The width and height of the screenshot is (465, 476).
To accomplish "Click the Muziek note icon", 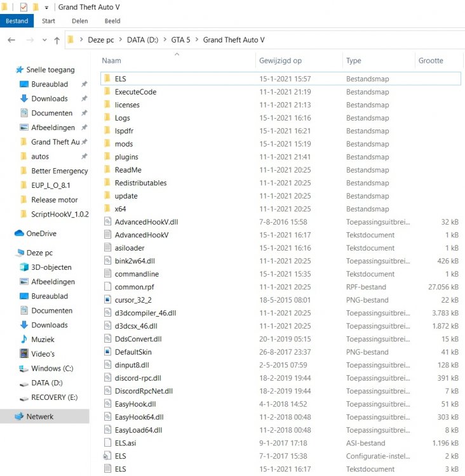I will [x=24, y=339].
